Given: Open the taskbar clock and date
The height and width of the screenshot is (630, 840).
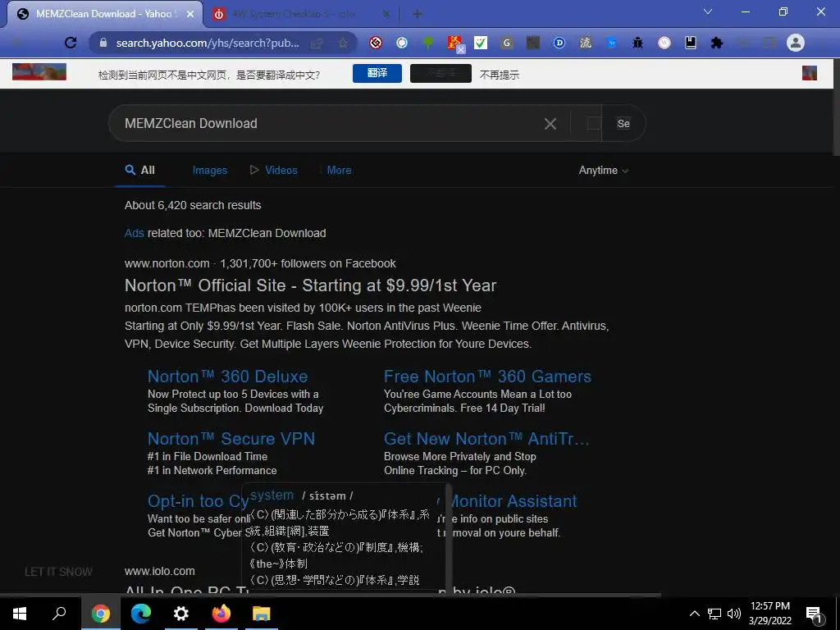Looking at the screenshot, I should pyautogui.click(x=769, y=614).
